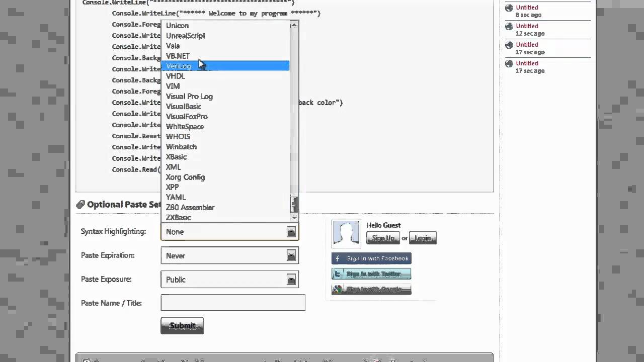Click the Facebook logo icon

point(338,258)
